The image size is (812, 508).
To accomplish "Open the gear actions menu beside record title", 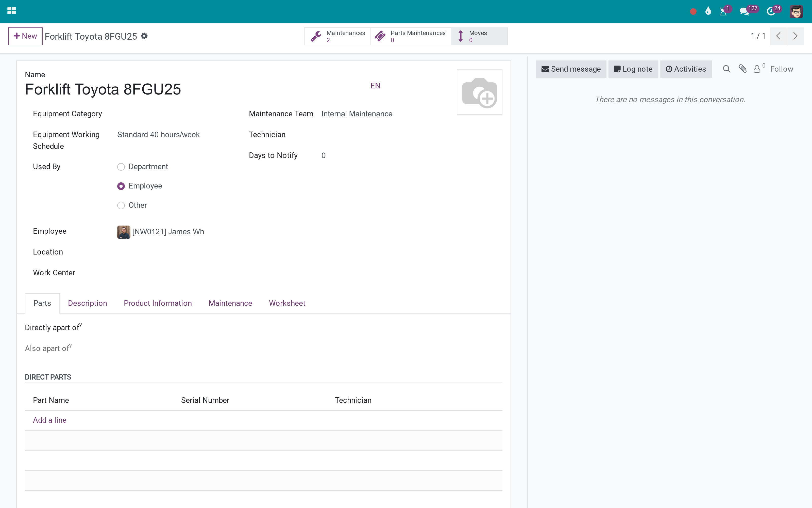I will (x=144, y=36).
